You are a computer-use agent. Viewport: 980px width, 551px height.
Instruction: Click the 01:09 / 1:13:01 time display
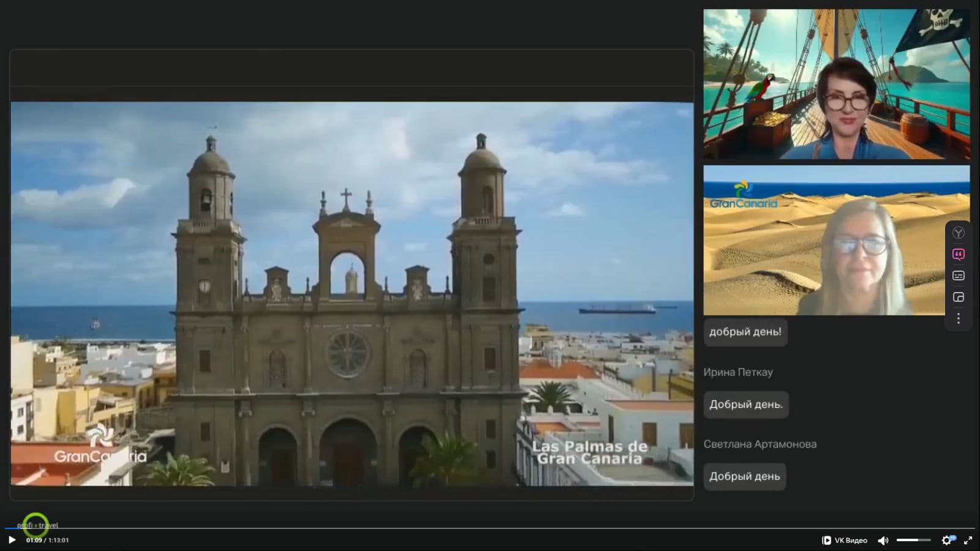pos(47,540)
